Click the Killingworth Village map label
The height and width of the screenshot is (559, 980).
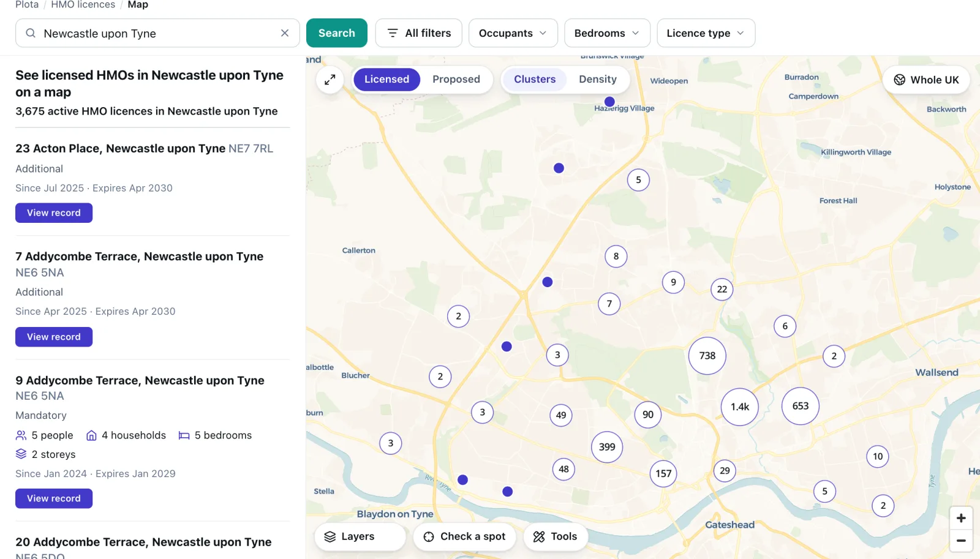click(x=856, y=152)
